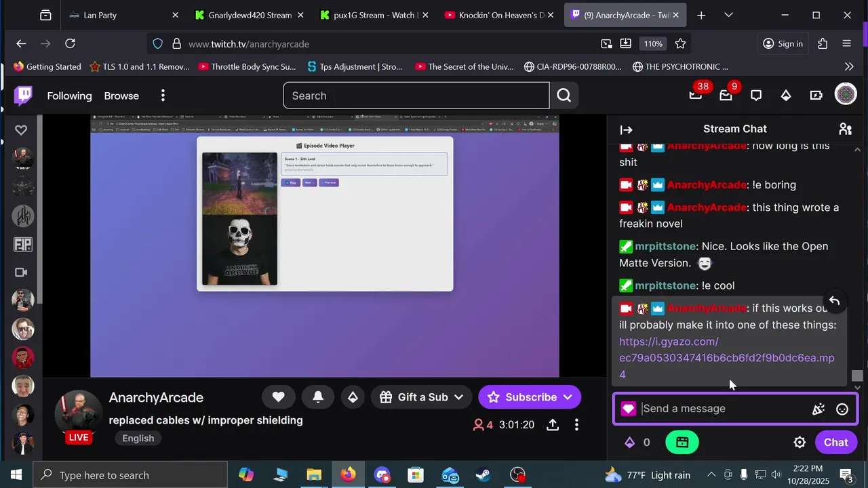Click the Following nav link

[x=69, y=96]
